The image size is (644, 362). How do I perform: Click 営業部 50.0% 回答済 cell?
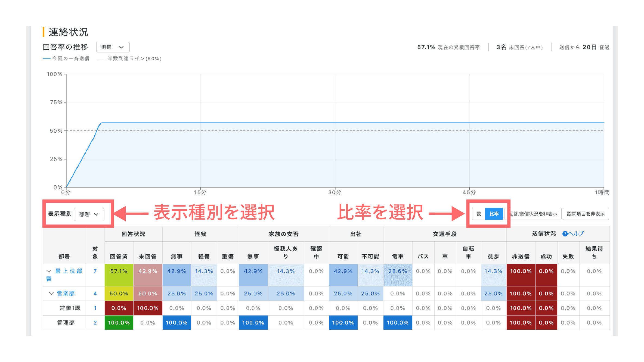click(119, 294)
